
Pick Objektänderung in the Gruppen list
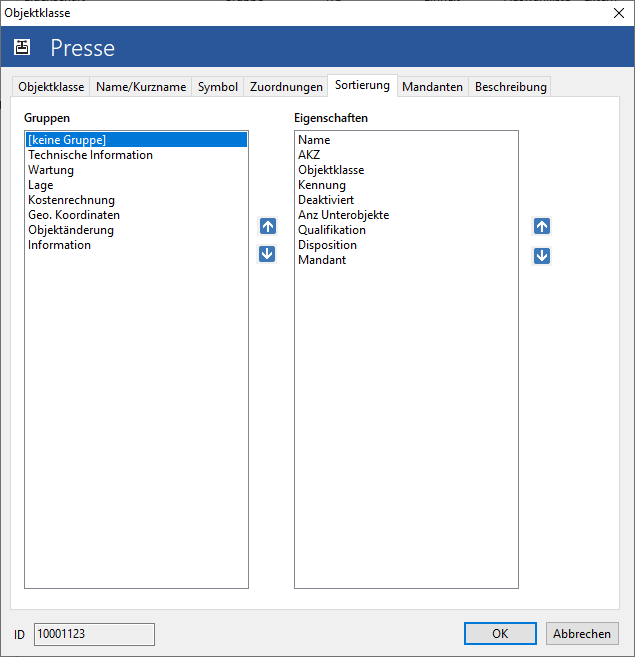[x=137, y=230]
